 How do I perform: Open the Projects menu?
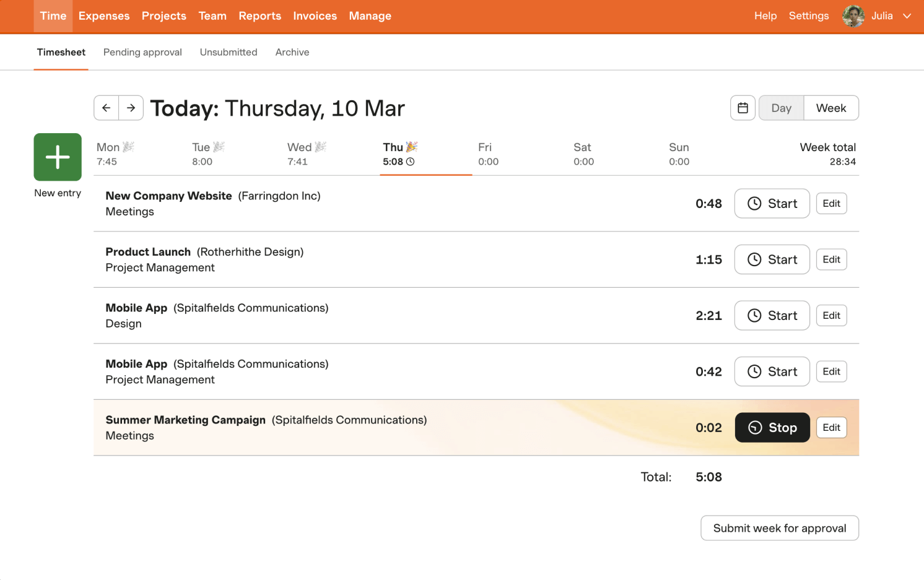point(164,16)
